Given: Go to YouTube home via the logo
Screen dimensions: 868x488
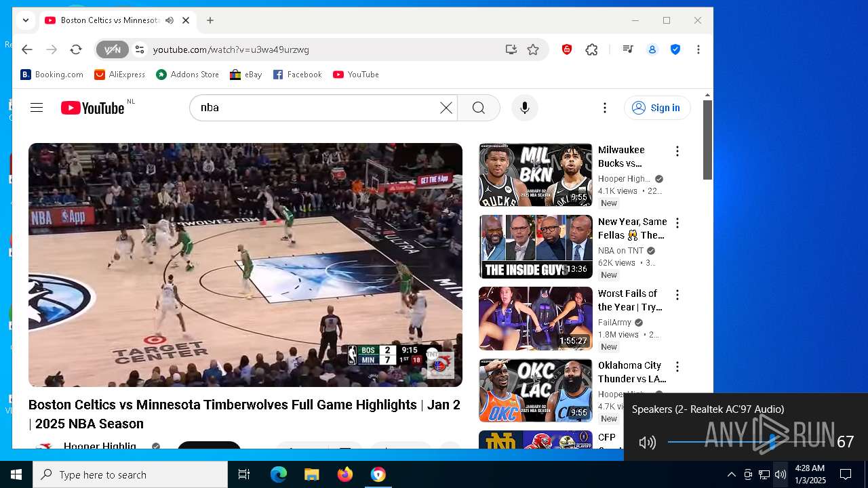Looking at the screenshot, I should tap(93, 108).
